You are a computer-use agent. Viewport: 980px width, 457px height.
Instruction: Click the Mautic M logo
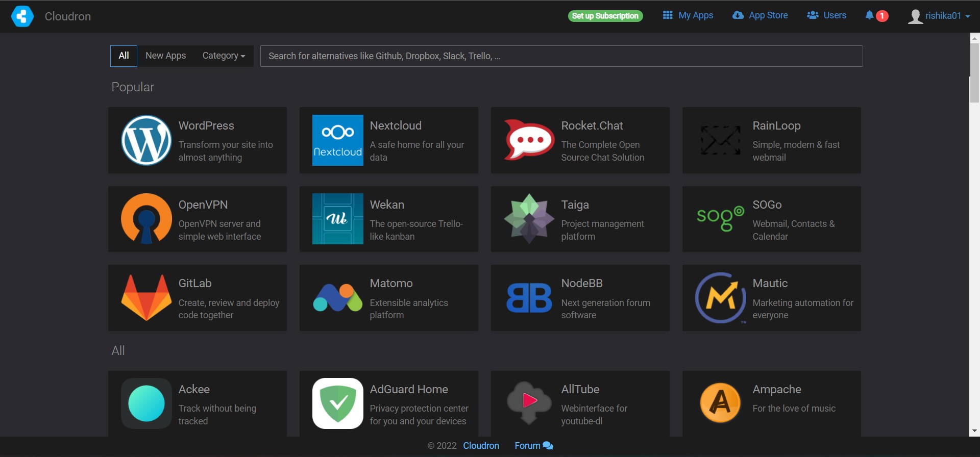(721, 298)
